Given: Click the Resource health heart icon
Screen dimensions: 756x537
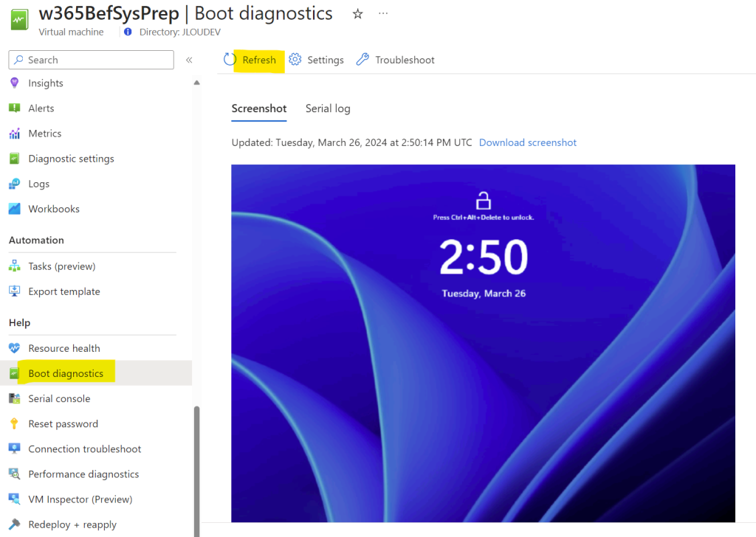Looking at the screenshot, I should [15, 347].
